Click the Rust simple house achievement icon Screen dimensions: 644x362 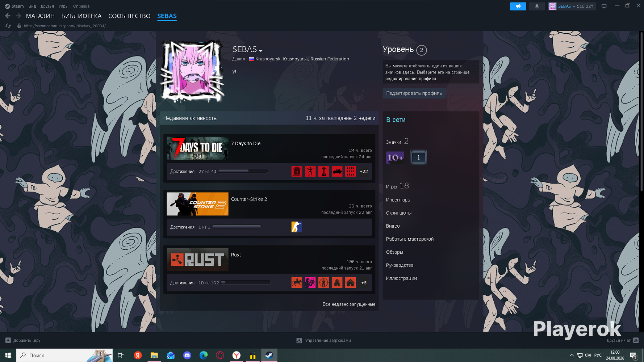350,283
